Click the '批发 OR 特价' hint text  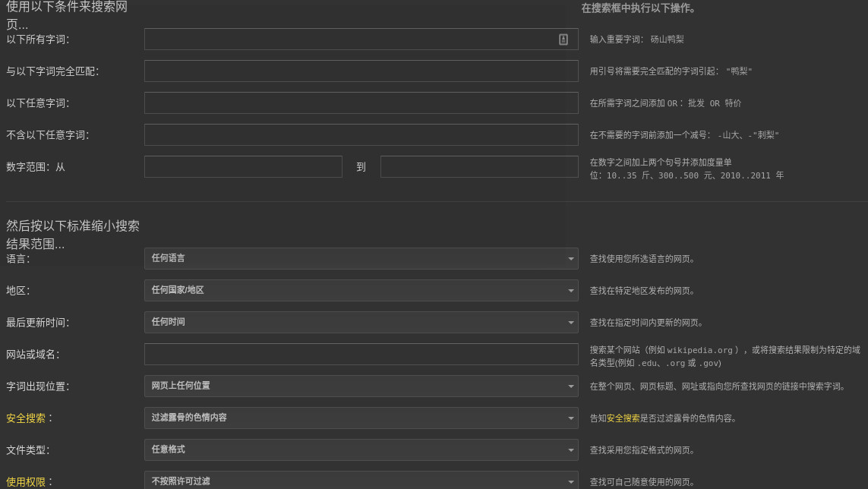point(714,103)
